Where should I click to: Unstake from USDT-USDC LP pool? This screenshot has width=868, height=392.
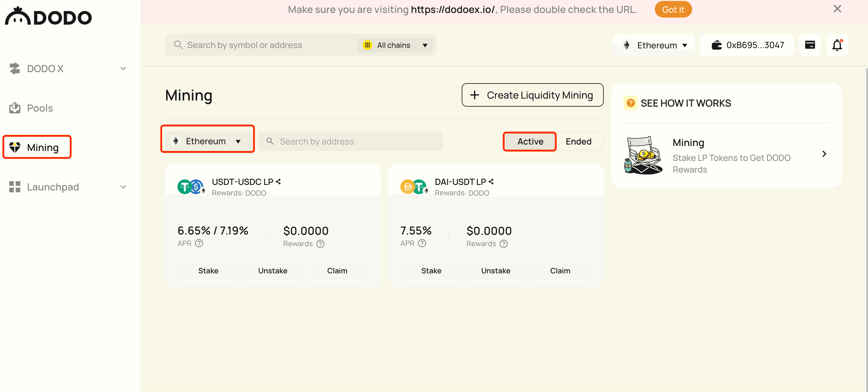[x=273, y=271]
